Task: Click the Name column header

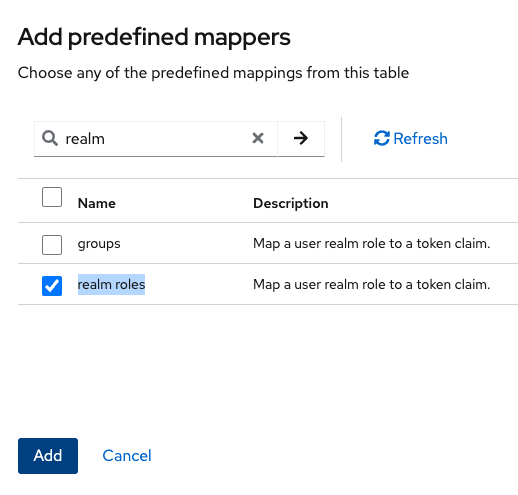Action: pyautogui.click(x=97, y=203)
